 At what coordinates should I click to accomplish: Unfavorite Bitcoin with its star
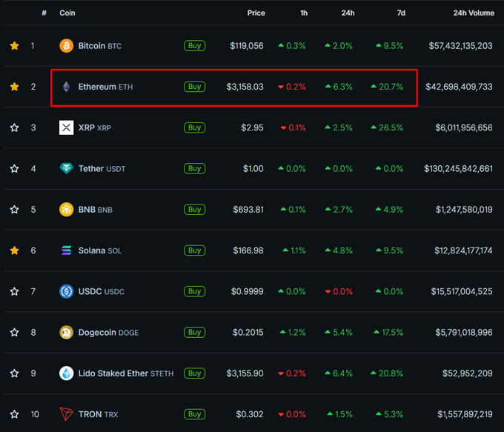point(14,46)
